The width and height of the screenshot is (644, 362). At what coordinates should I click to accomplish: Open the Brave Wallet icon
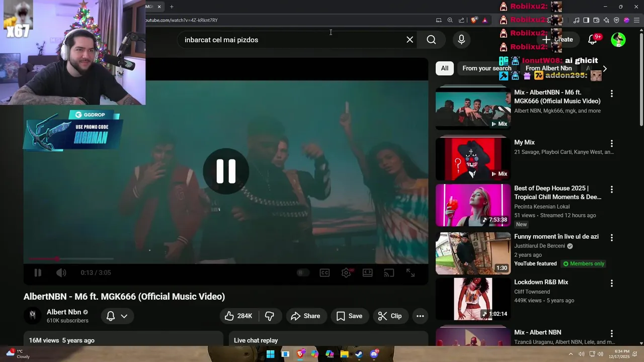pyautogui.click(x=596, y=20)
